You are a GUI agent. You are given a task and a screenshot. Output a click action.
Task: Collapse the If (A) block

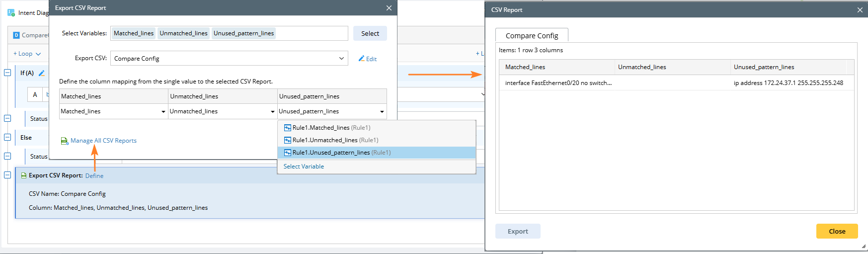[x=7, y=73]
